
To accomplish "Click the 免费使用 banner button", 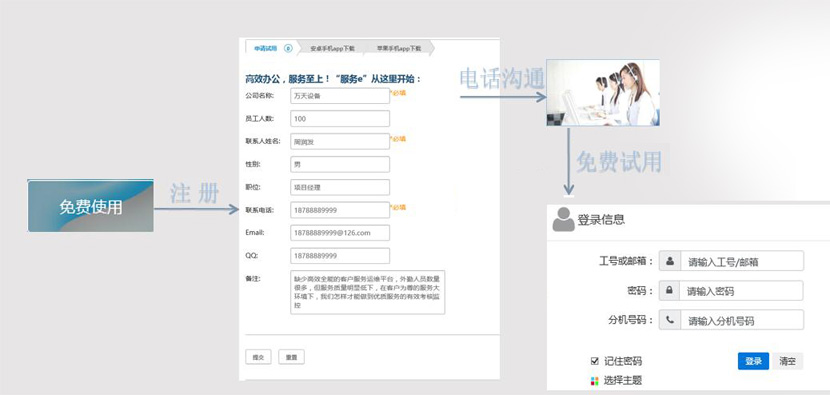I will point(91,206).
